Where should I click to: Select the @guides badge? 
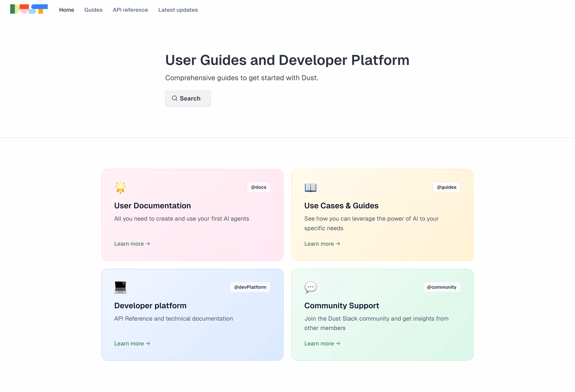click(446, 187)
